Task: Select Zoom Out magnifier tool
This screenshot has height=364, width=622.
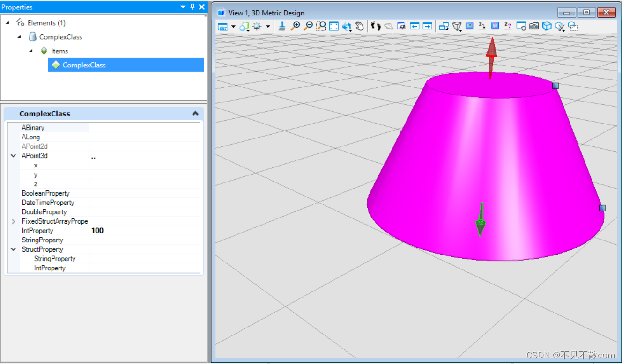Action: click(x=308, y=26)
